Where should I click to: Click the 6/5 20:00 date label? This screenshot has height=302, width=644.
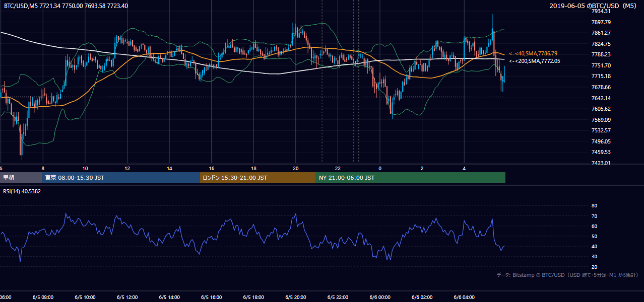[296, 297]
